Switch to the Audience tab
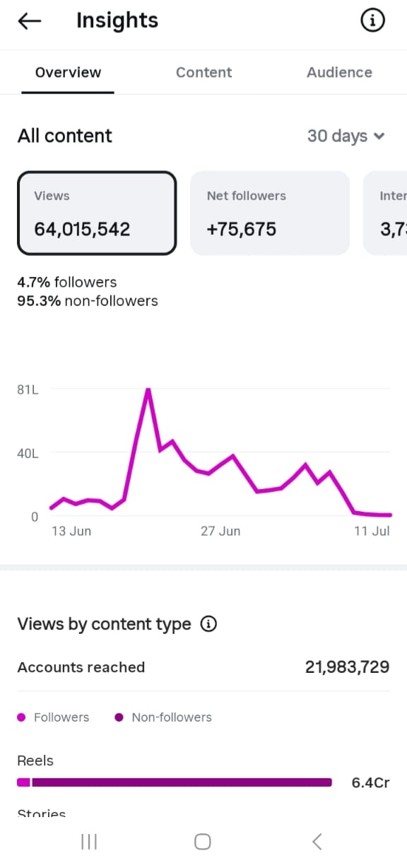This screenshot has height=868, width=407. point(339,72)
